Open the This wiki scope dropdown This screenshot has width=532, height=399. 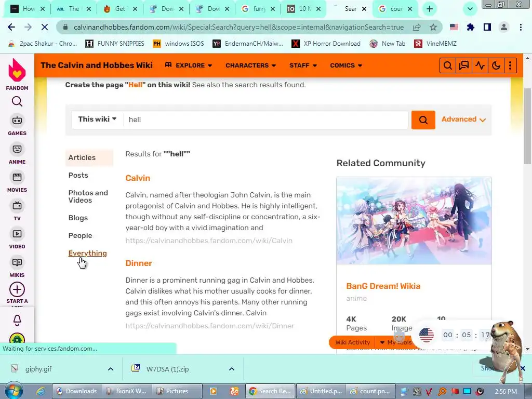[98, 119]
